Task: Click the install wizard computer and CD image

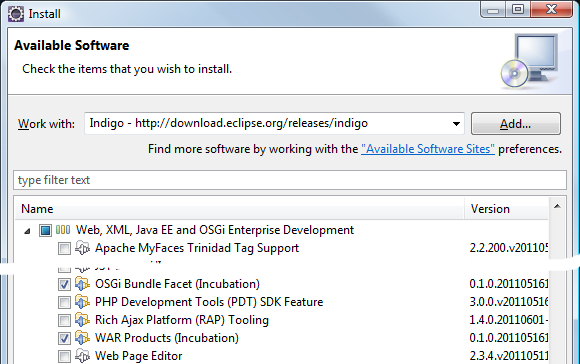Action: pyautogui.click(x=530, y=61)
